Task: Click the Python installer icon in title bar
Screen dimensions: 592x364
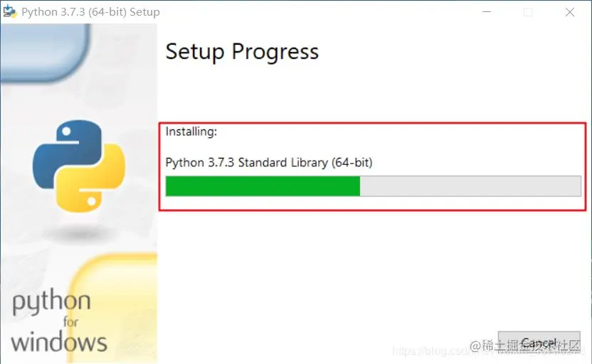Action: tap(10, 11)
